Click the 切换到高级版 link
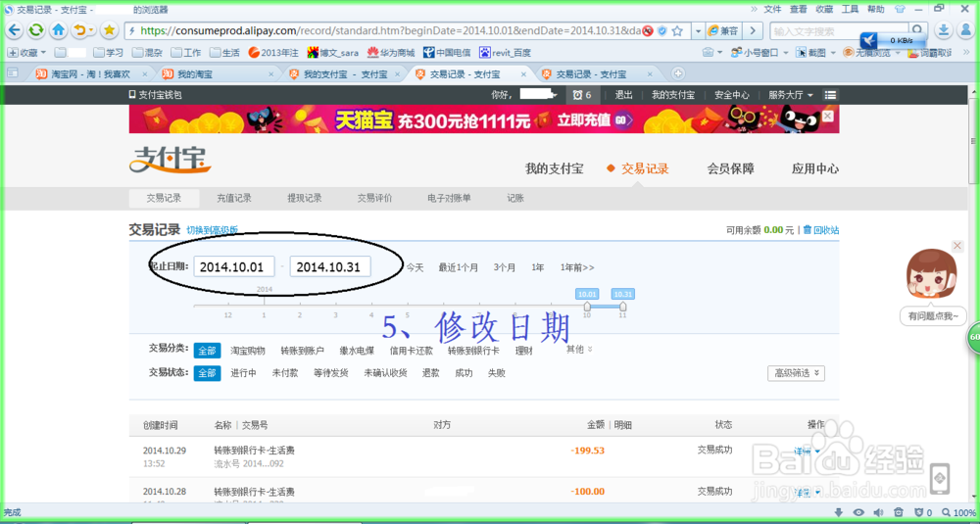The width and height of the screenshot is (980, 524). tap(212, 230)
